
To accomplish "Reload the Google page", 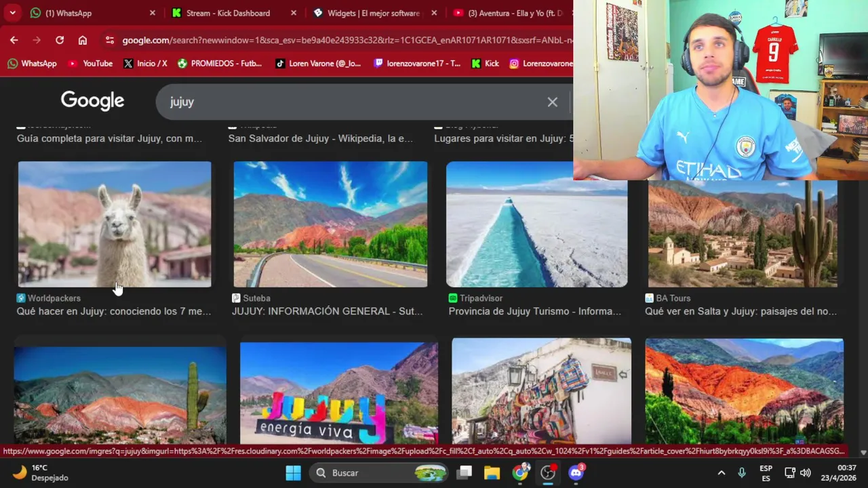I will pyautogui.click(x=60, y=40).
